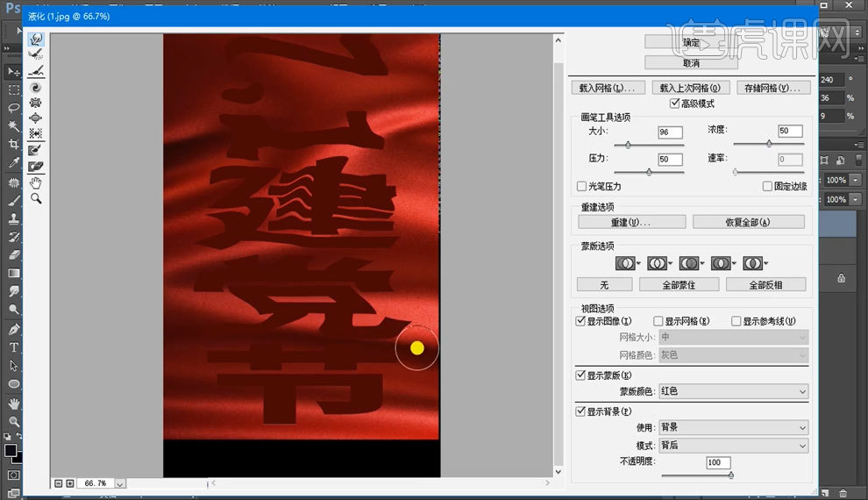Select the Forward Warp tool in Liquify
Screen dimensions: 868x500
click(x=36, y=39)
